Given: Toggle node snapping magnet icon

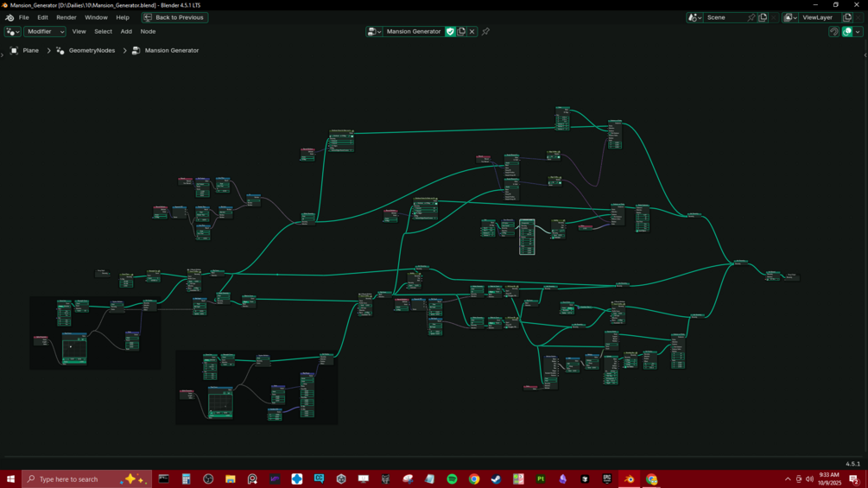Looking at the screenshot, I should tap(833, 32).
